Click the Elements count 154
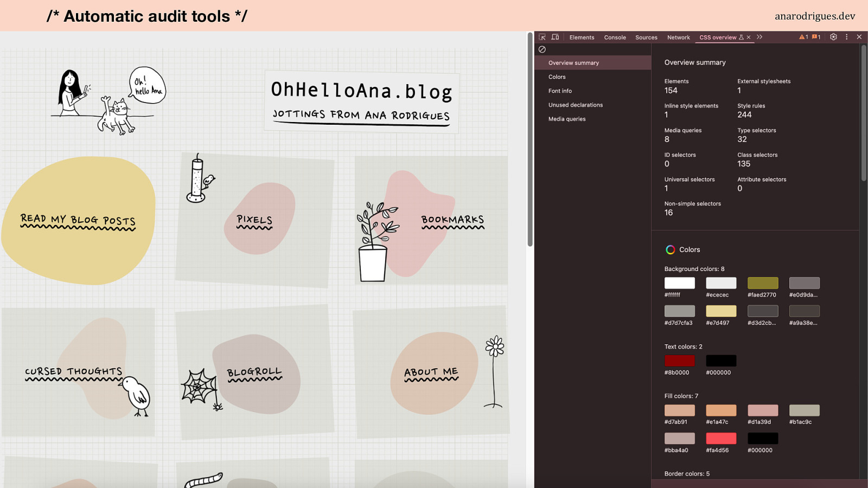Image resolution: width=868 pixels, height=488 pixels. click(x=671, y=91)
